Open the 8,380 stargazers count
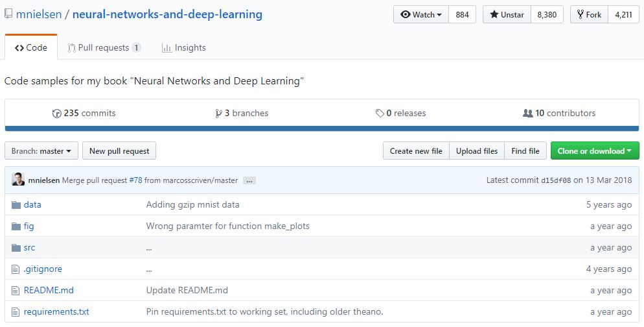 click(x=547, y=15)
